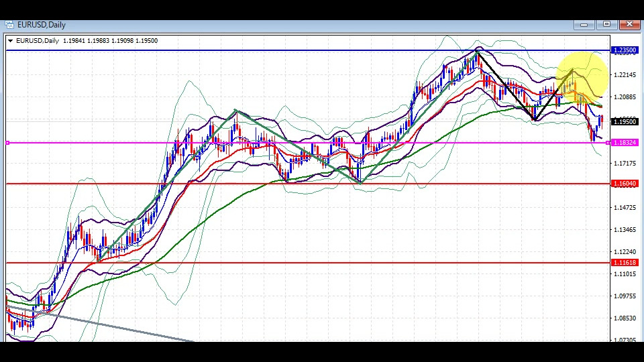Select the red 1.11618 price label
Viewport: 644px width, 362px height.
pyautogui.click(x=625, y=262)
